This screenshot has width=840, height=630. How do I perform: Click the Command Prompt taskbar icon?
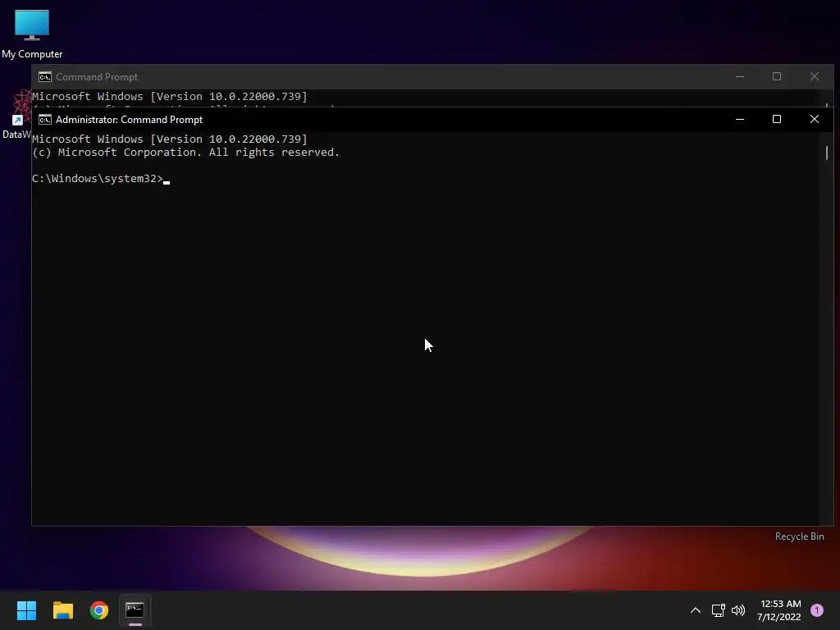[x=135, y=610]
